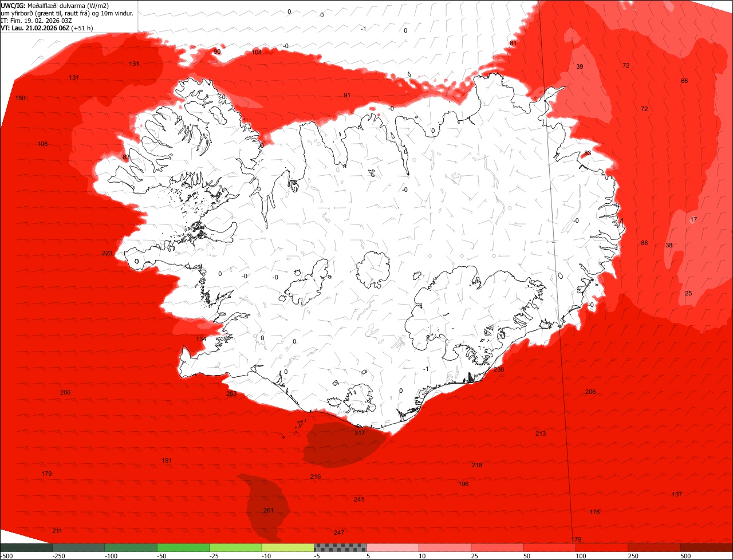Click the 'IT: Fim. 19. 02. 2026 03Z' line
This screenshot has height=560, width=733.
[35, 20]
